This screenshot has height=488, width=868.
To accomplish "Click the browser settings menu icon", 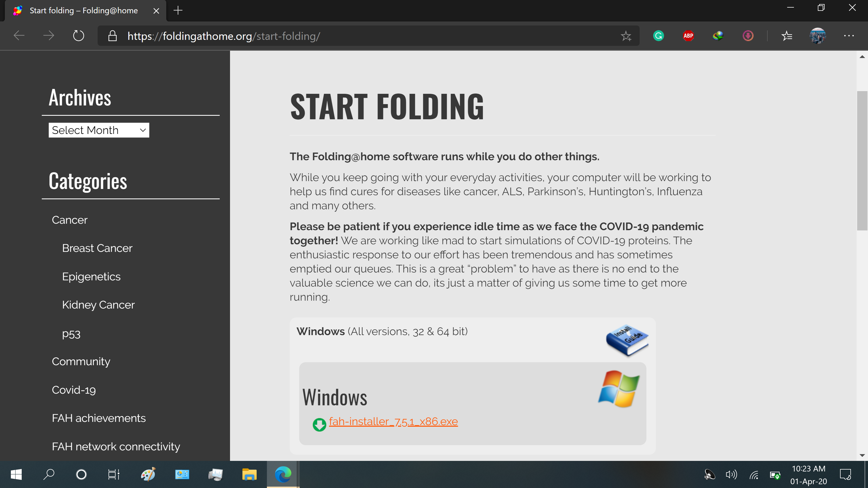I will 849,36.
